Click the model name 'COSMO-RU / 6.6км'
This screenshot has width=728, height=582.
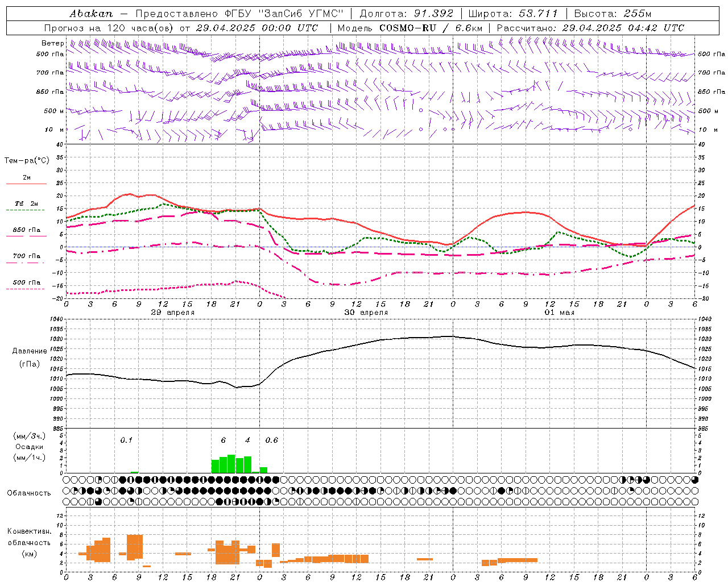click(x=431, y=28)
